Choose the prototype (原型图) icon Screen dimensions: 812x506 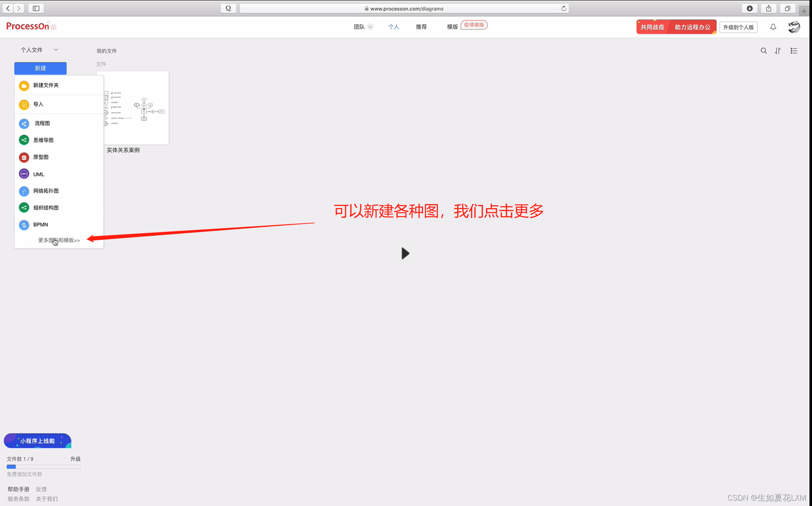click(24, 157)
